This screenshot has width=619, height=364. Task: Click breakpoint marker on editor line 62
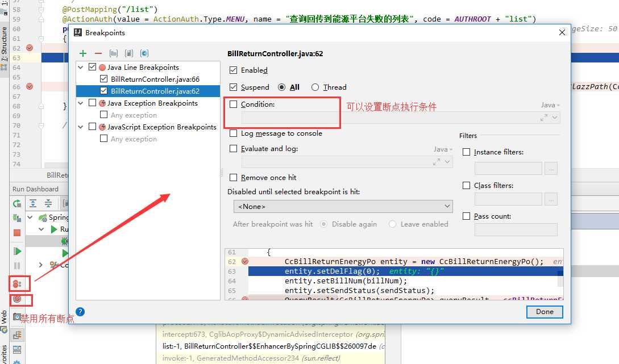(x=30, y=48)
